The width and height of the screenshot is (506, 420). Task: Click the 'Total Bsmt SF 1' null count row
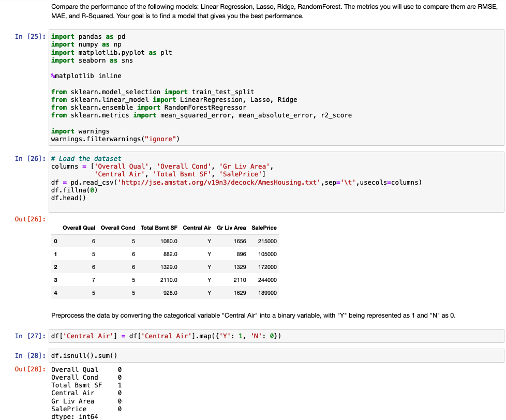pyautogui.click(x=86, y=385)
